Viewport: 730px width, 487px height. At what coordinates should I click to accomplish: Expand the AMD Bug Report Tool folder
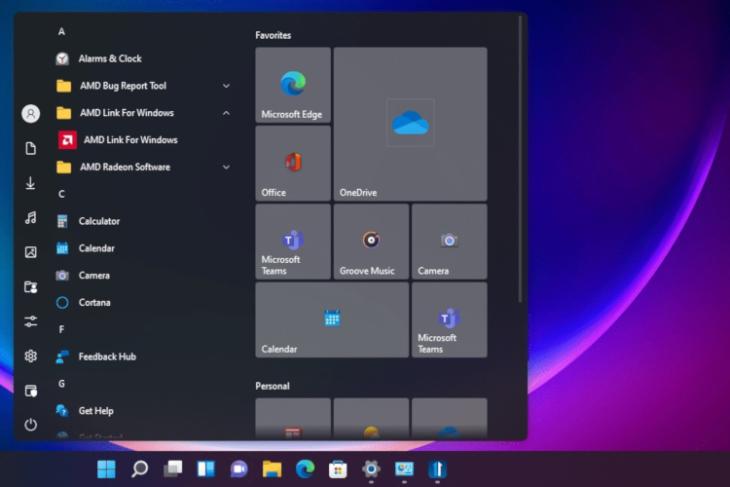click(x=144, y=86)
